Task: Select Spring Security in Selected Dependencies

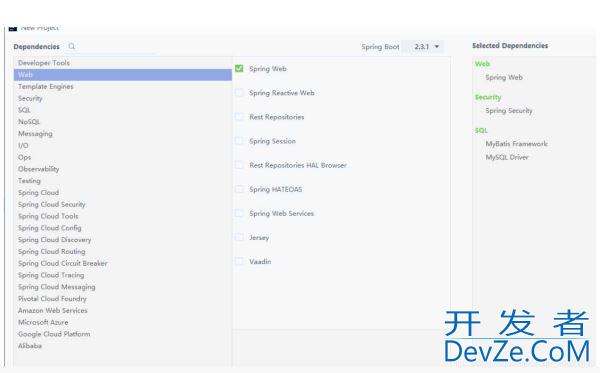Action: coord(509,111)
